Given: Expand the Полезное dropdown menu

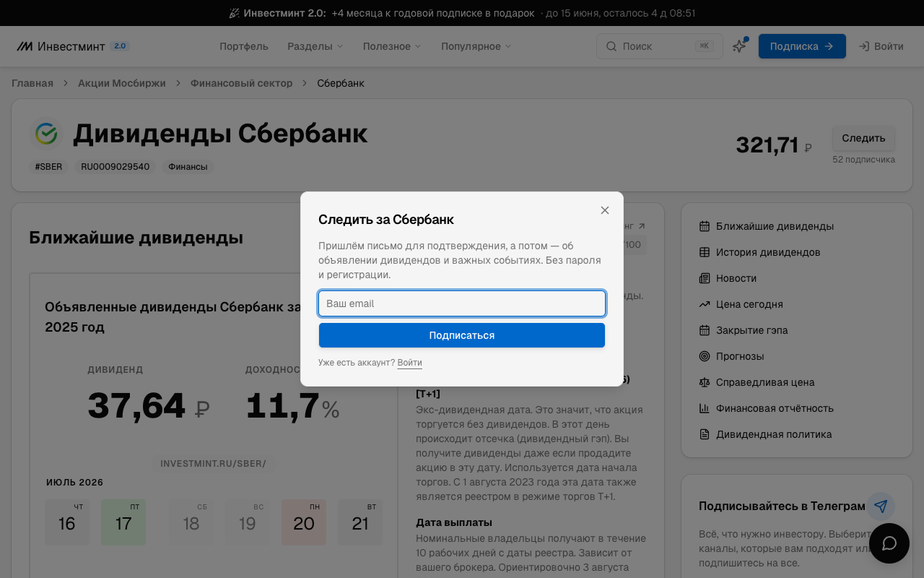Looking at the screenshot, I should (392, 46).
